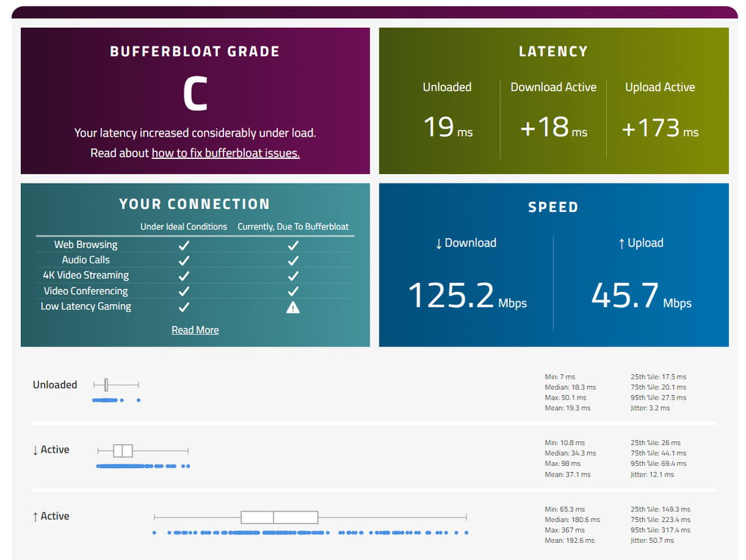Click the Low Latency Gaming warning triangle icon
This screenshot has width=746, height=560.
click(293, 308)
